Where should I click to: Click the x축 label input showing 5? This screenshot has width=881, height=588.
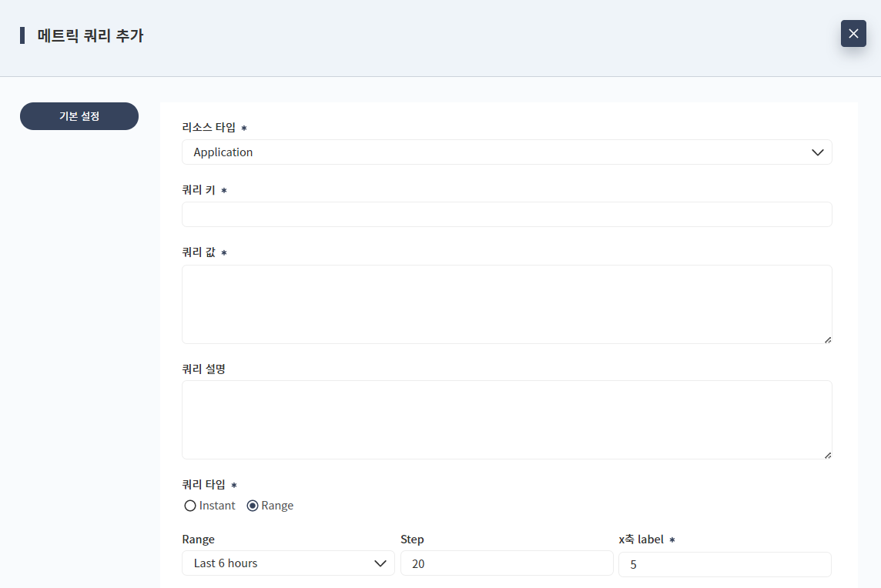(725, 564)
